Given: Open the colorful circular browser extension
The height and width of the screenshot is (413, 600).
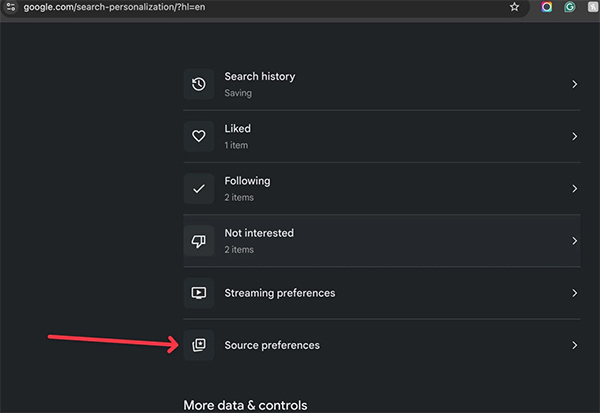Looking at the screenshot, I should 547,7.
